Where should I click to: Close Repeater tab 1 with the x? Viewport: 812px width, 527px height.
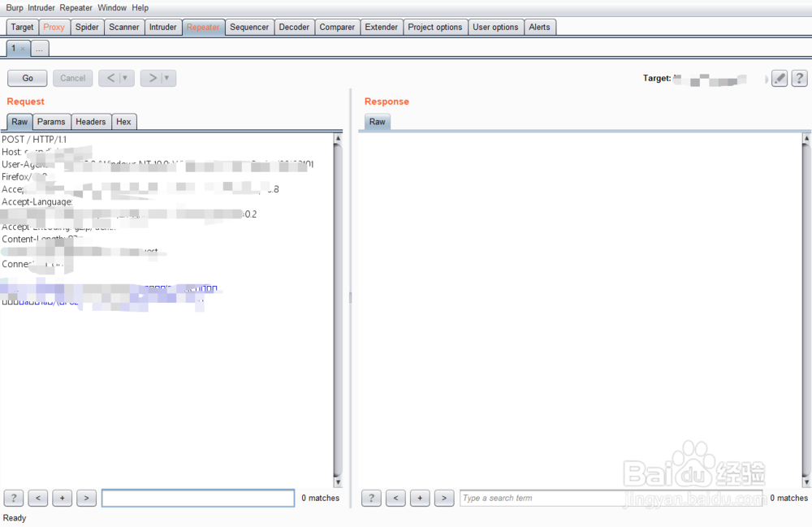pos(23,49)
